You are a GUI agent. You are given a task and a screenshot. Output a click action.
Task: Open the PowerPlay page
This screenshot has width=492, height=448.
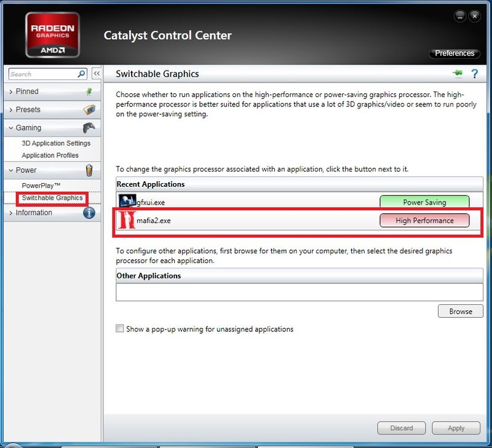[41, 186]
